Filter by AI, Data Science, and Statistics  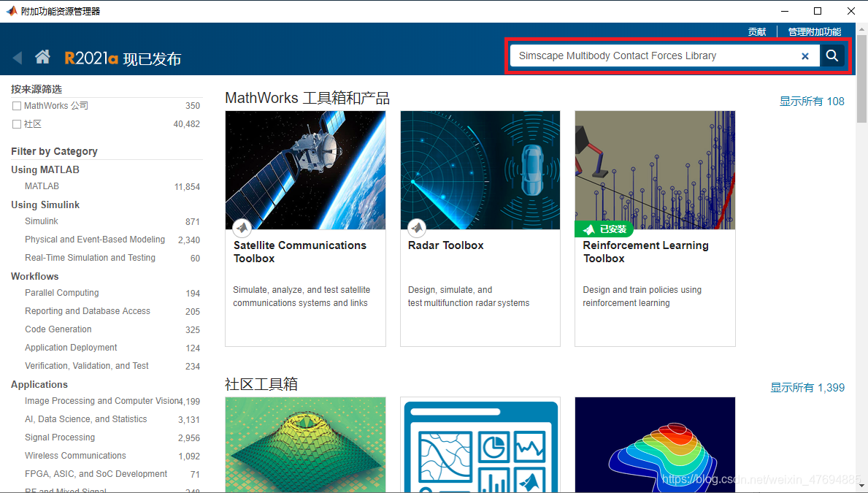86,419
